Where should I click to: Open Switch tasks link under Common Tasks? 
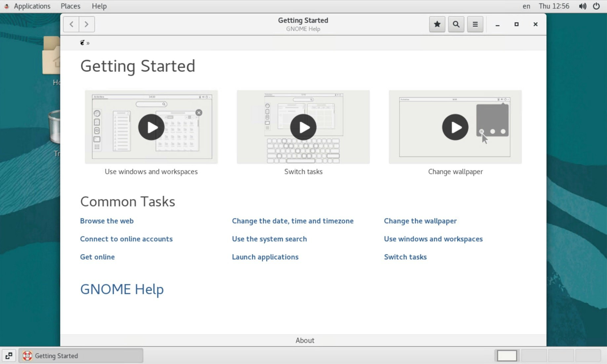[405, 257]
